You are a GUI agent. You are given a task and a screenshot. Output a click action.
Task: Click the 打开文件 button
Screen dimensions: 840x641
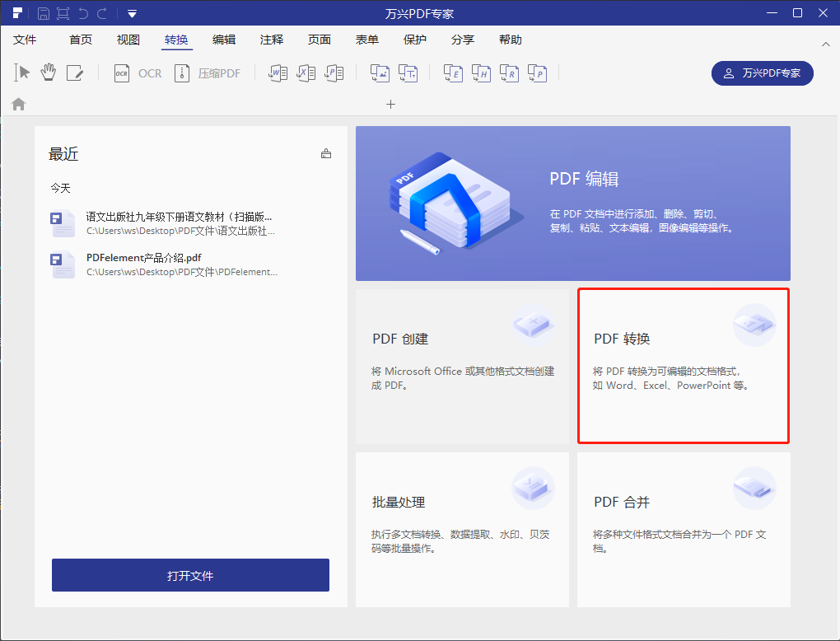190,574
